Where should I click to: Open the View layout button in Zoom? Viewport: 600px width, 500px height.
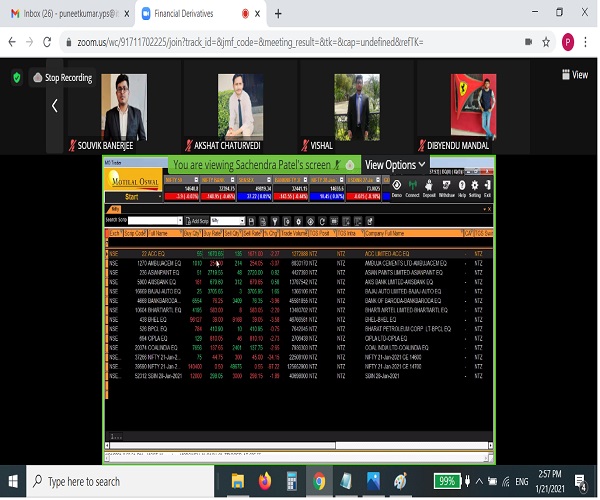[575, 75]
